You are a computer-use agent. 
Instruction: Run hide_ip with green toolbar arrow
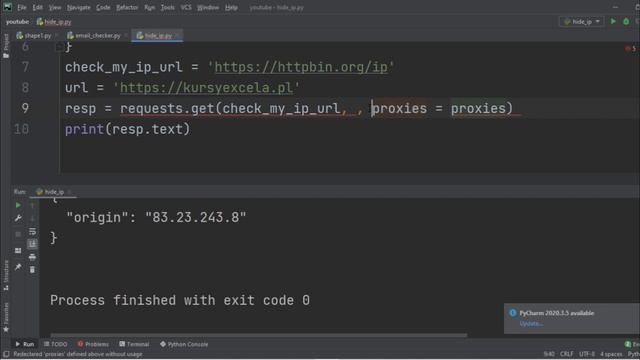click(613, 21)
